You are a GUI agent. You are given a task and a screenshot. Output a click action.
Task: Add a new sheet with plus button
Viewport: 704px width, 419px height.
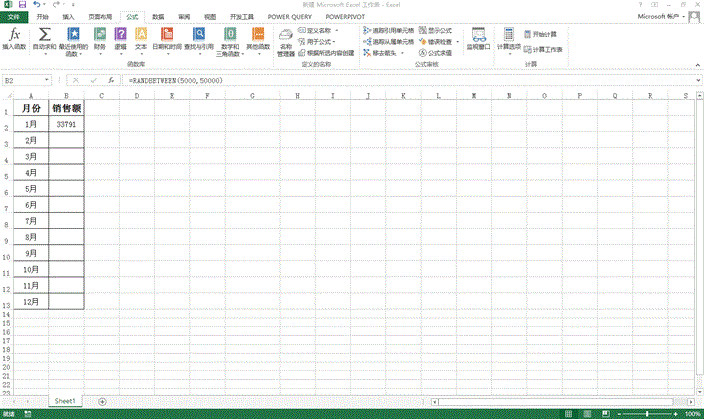click(103, 400)
